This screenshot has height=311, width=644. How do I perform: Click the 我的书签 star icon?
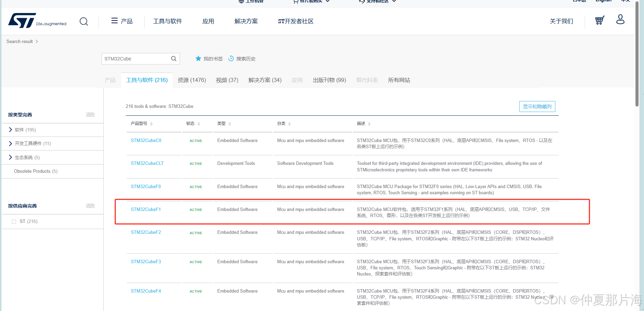coord(198,58)
